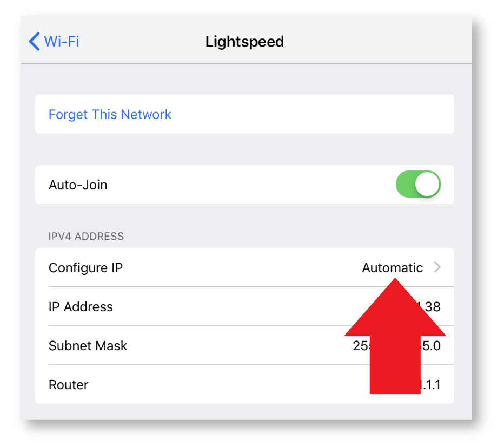Open the Configure IP setting
Image resolution: width=504 pixels, height=446 pixels.
pyautogui.click(x=244, y=267)
